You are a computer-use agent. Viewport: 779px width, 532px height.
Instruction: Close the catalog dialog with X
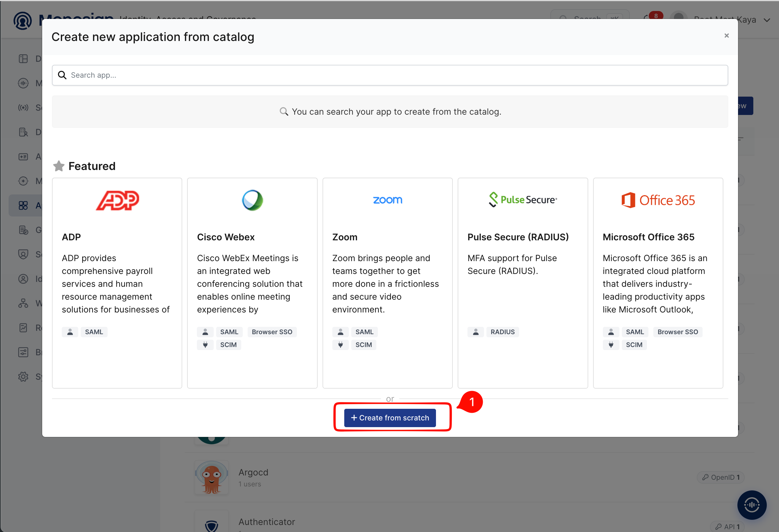726,35
